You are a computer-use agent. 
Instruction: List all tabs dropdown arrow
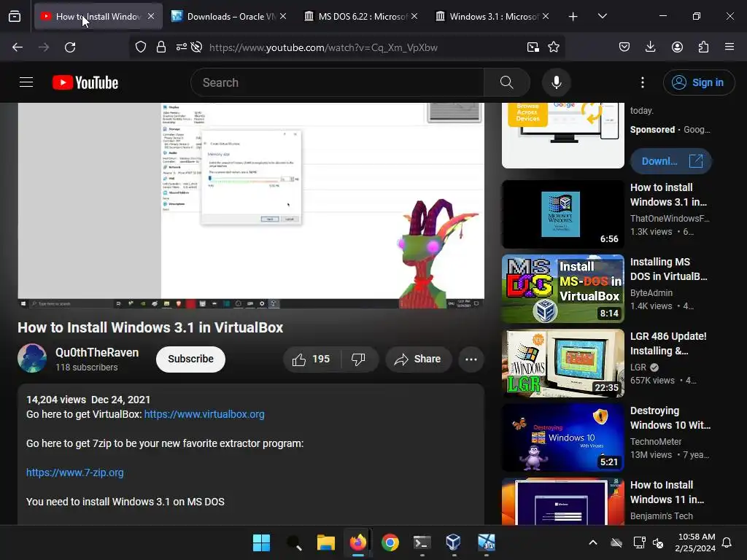603,17
